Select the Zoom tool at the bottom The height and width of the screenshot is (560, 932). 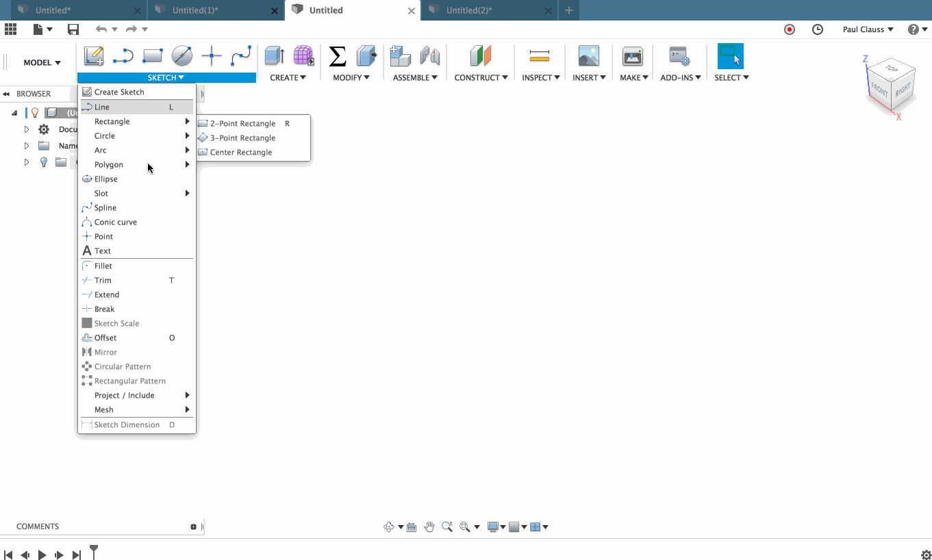[x=447, y=526]
